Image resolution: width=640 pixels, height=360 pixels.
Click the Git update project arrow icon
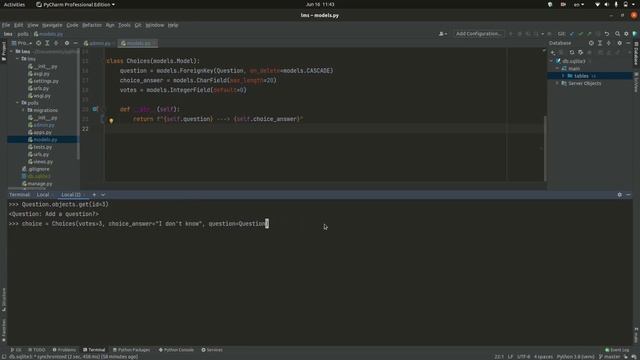pos(572,34)
